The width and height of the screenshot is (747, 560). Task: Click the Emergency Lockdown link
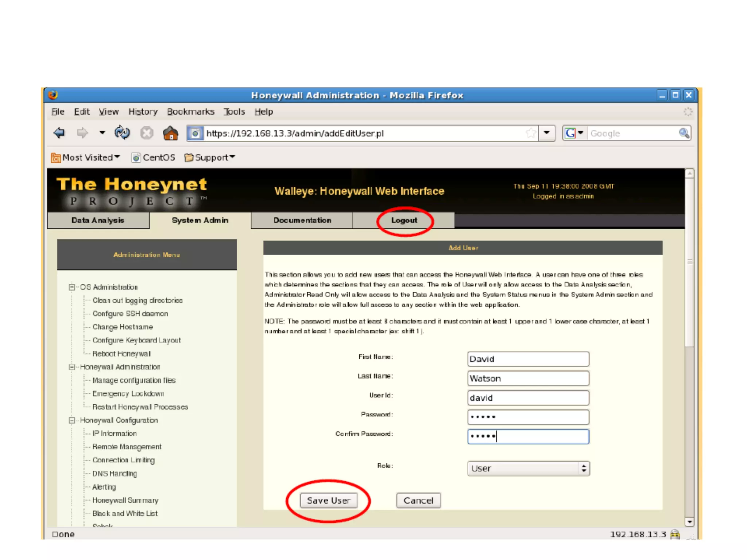tap(128, 394)
